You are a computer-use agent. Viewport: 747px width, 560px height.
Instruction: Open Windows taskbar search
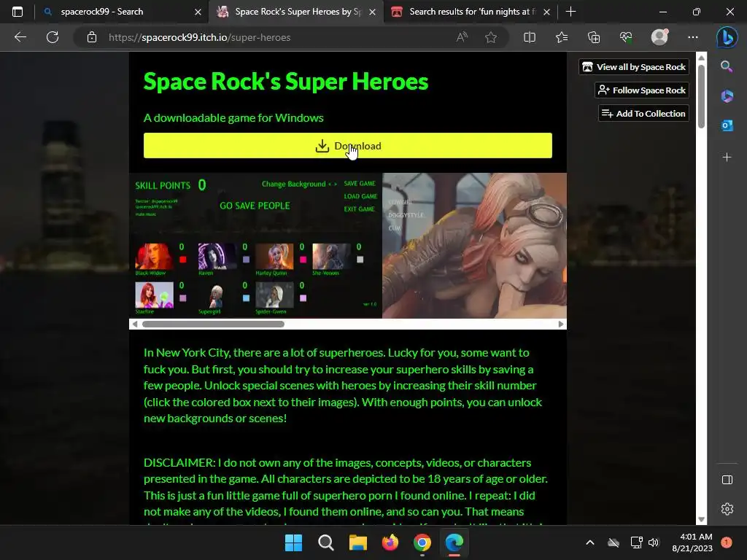[326, 542]
